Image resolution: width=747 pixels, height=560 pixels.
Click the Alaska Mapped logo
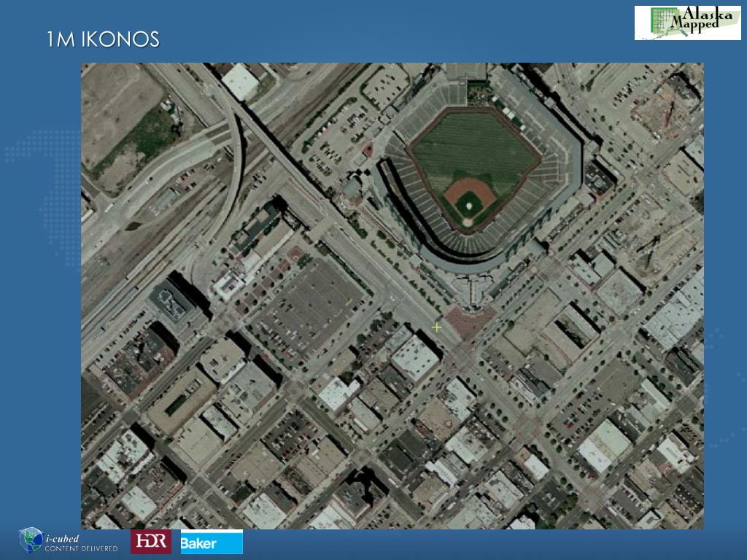(x=687, y=23)
